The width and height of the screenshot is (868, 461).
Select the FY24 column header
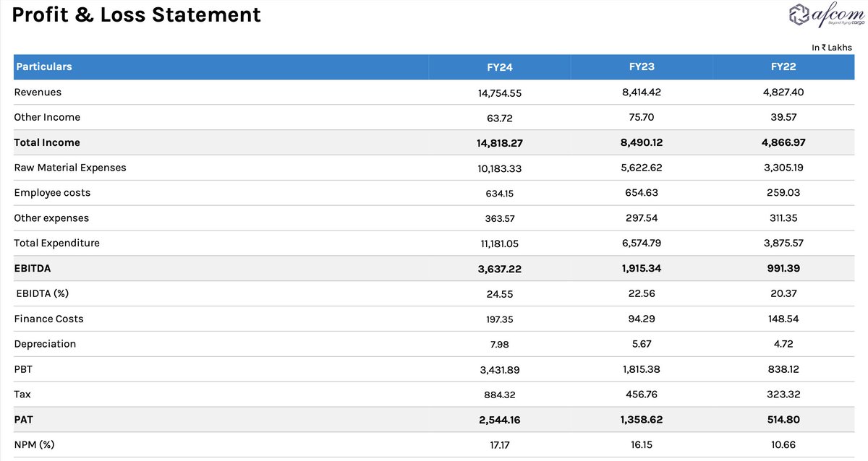click(x=500, y=67)
